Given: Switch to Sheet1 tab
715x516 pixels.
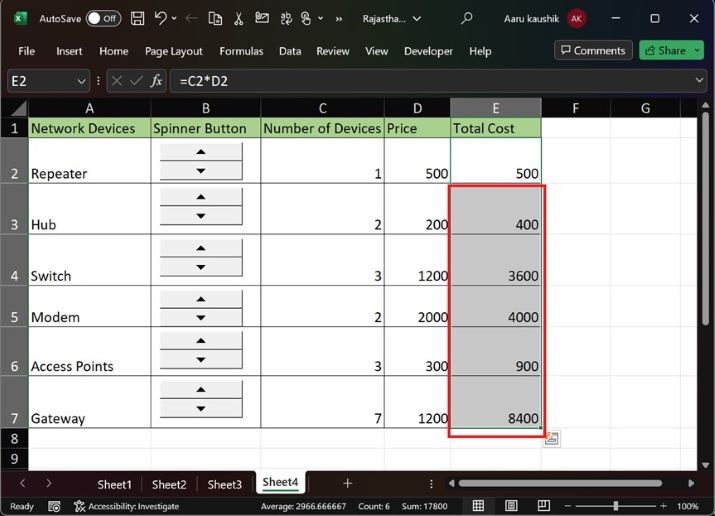Looking at the screenshot, I should [114, 484].
